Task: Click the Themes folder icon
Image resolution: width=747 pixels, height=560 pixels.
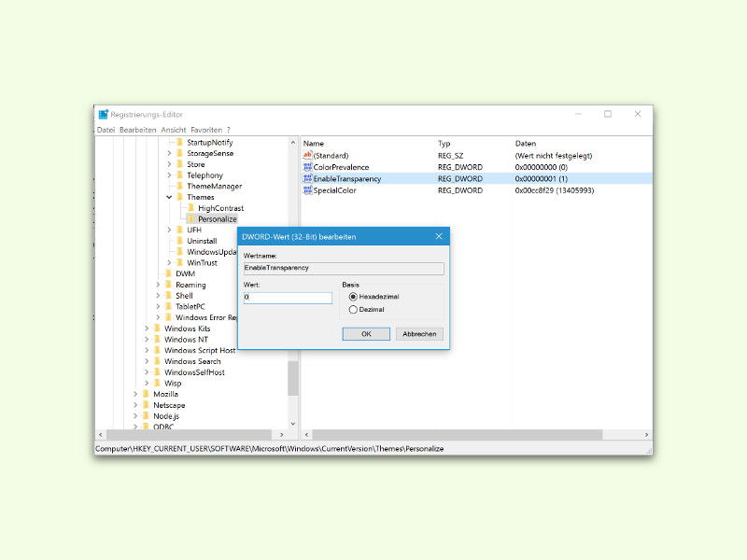Action: tap(180, 197)
